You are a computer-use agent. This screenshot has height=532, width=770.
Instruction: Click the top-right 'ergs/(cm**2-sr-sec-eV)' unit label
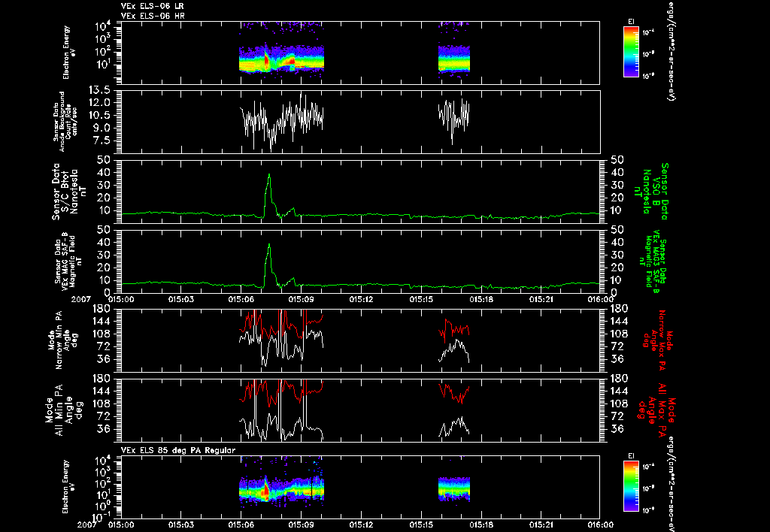[x=670, y=50]
